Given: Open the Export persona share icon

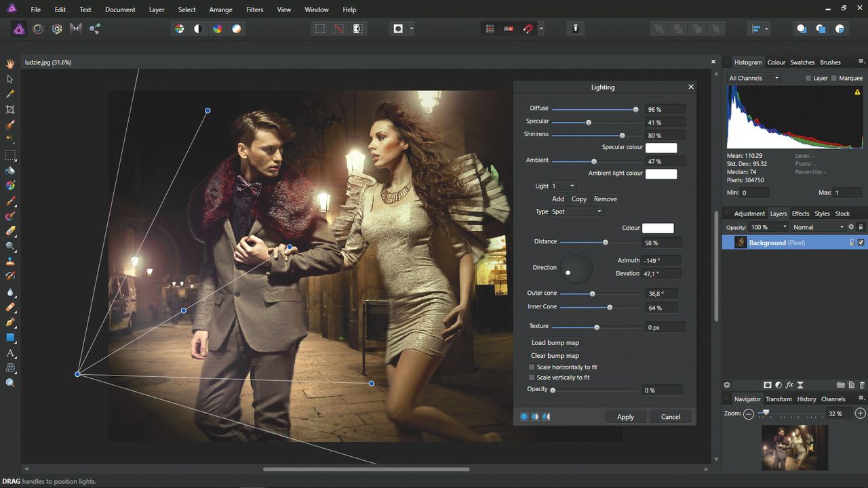Looking at the screenshot, I should [x=95, y=29].
